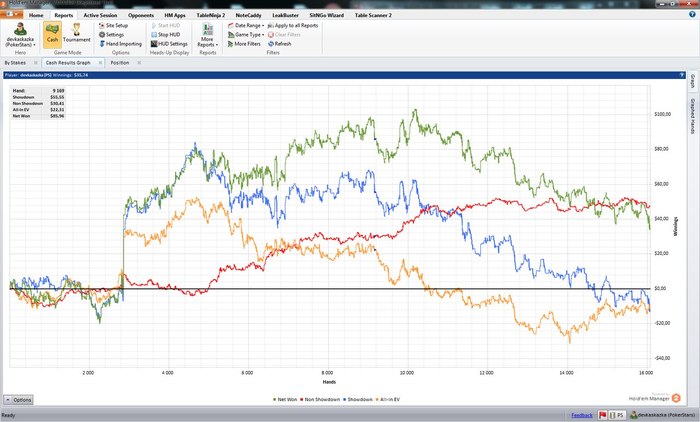
Task: Toggle the Non Showdown legend entry
Action: [320, 399]
